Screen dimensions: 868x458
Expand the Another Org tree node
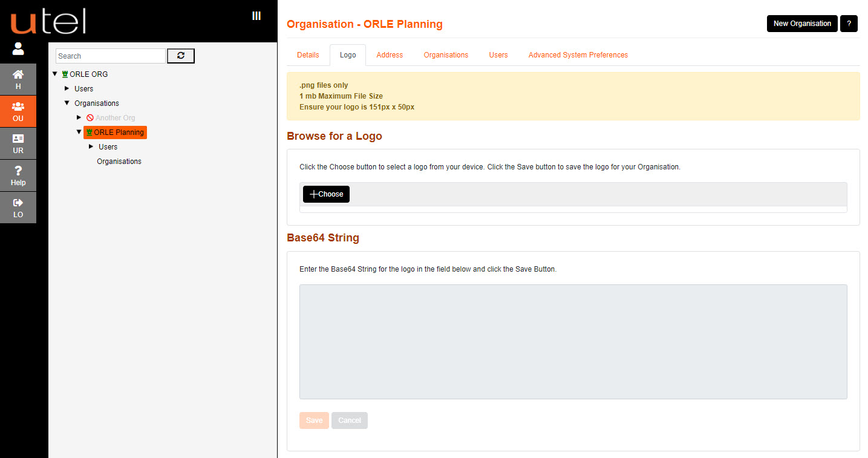tap(79, 117)
